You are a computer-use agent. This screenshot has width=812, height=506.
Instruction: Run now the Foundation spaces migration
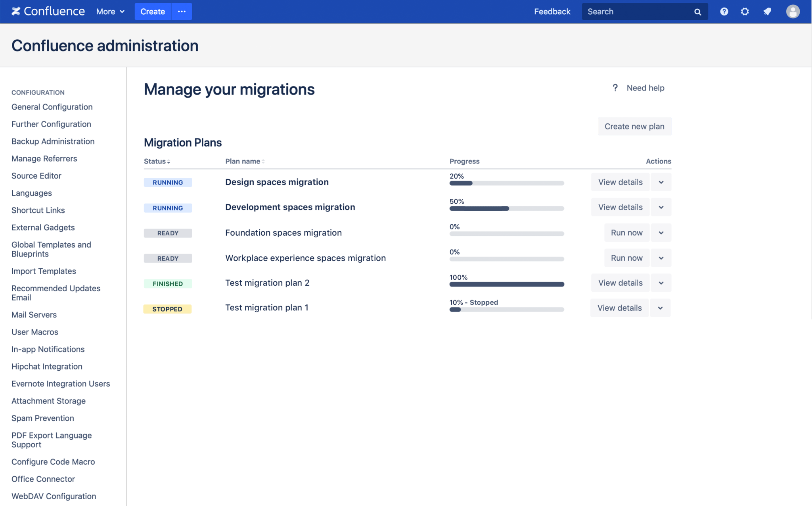coord(626,233)
